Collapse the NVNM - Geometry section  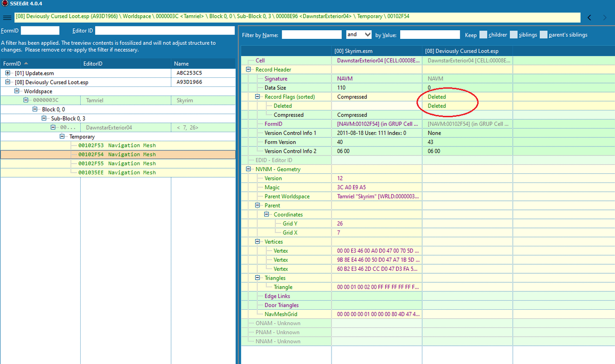pyautogui.click(x=249, y=169)
